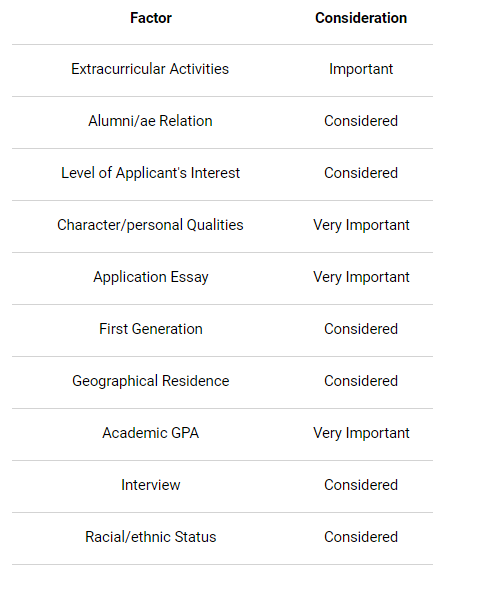
Task: Click Considered beside First Generation
Action: coord(361,329)
